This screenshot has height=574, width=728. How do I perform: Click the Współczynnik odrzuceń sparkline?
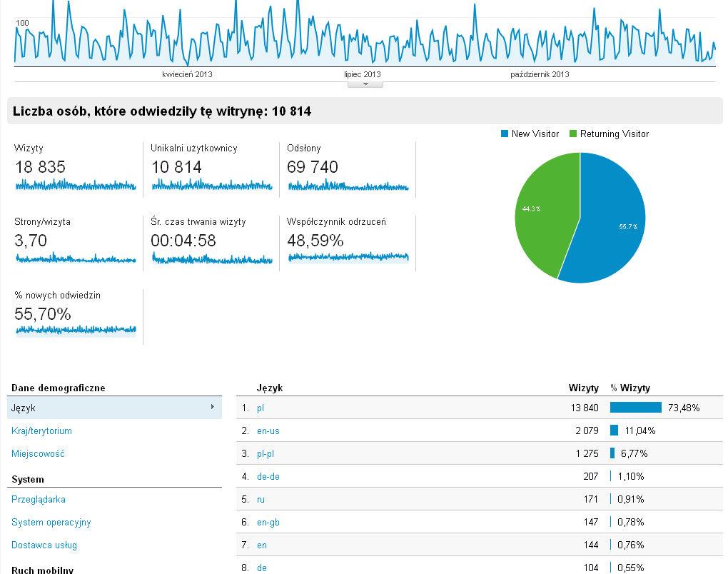tap(349, 257)
